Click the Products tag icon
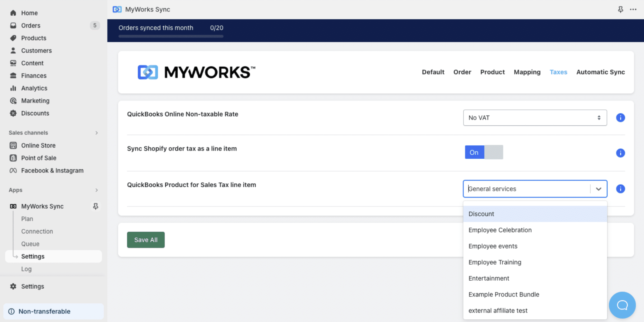The image size is (644, 322). [13, 38]
